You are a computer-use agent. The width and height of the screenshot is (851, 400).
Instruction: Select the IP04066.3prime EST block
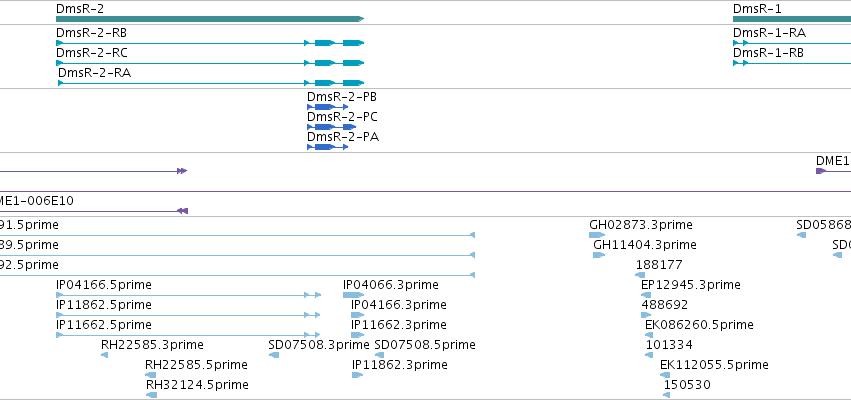pyautogui.click(x=353, y=295)
